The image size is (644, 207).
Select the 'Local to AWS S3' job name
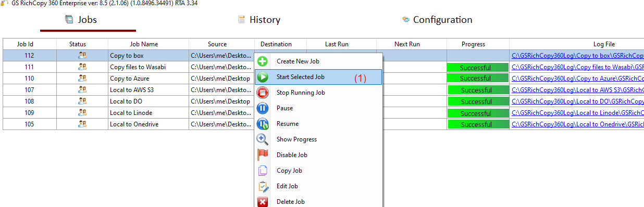132,89
